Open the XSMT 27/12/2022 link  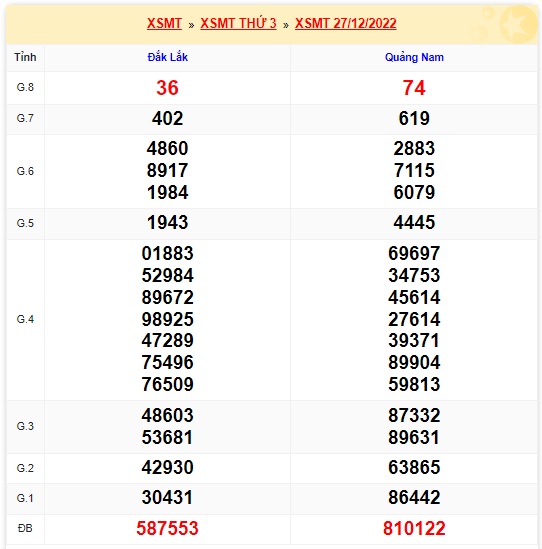346,23
